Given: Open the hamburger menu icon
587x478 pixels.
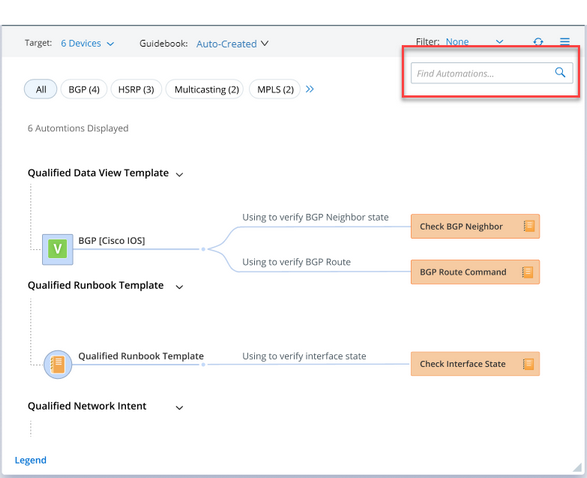Looking at the screenshot, I should coord(565,41).
